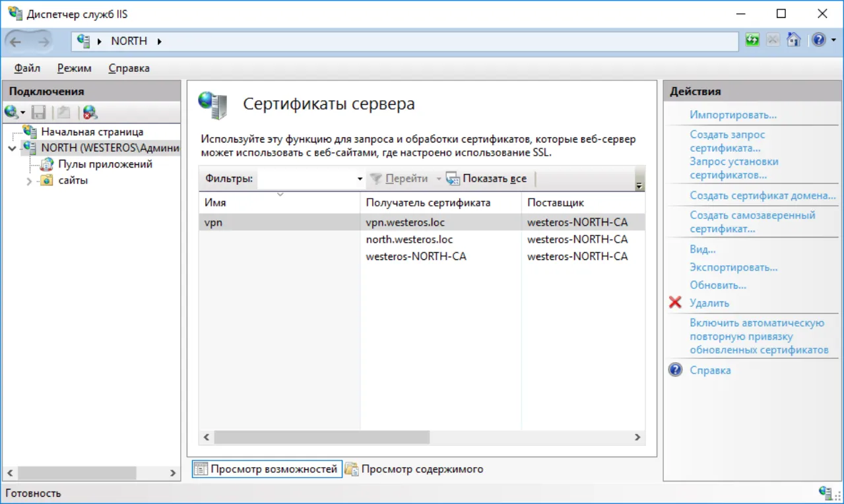
Task: Switch to Просмотр содержимого view
Action: 414,469
